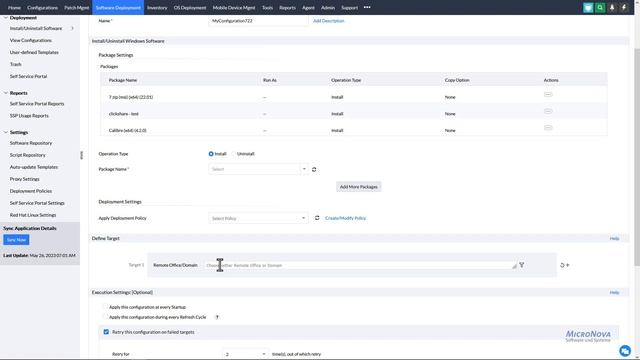
Task: Open the OS Deployment tab
Action: pos(190,7)
